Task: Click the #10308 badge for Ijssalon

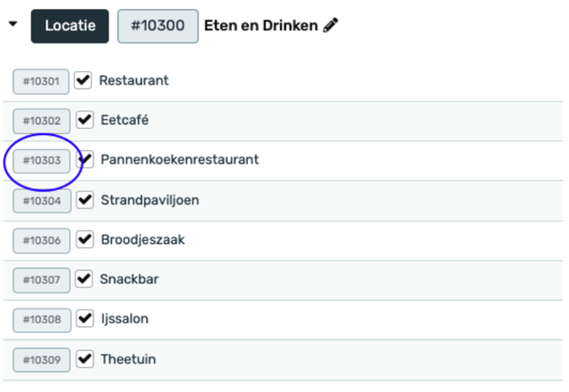Action: pyautogui.click(x=42, y=320)
